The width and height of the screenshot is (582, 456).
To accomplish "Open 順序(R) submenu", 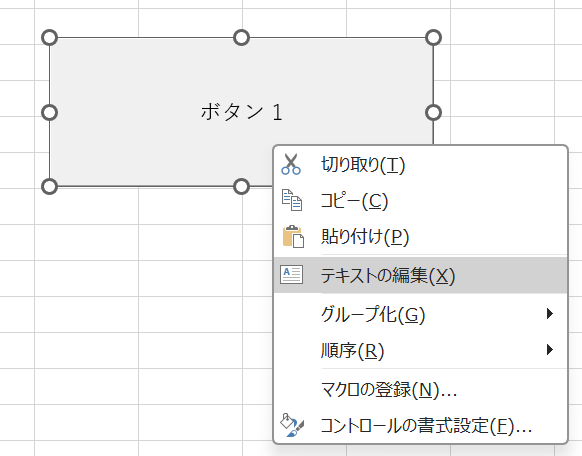I will click(421, 350).
